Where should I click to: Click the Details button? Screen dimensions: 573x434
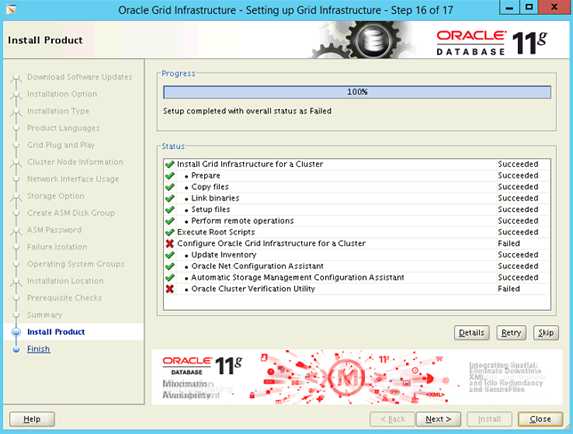(471, 332)
